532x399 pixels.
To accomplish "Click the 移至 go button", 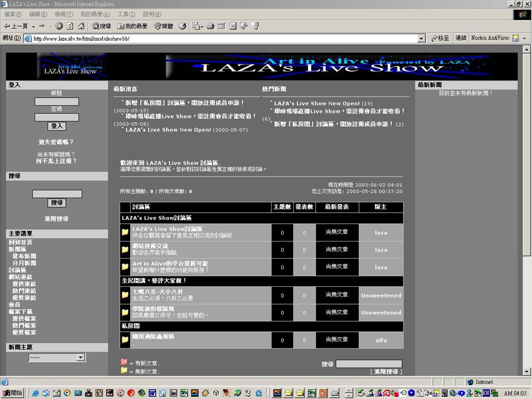I will click(440, 38).
